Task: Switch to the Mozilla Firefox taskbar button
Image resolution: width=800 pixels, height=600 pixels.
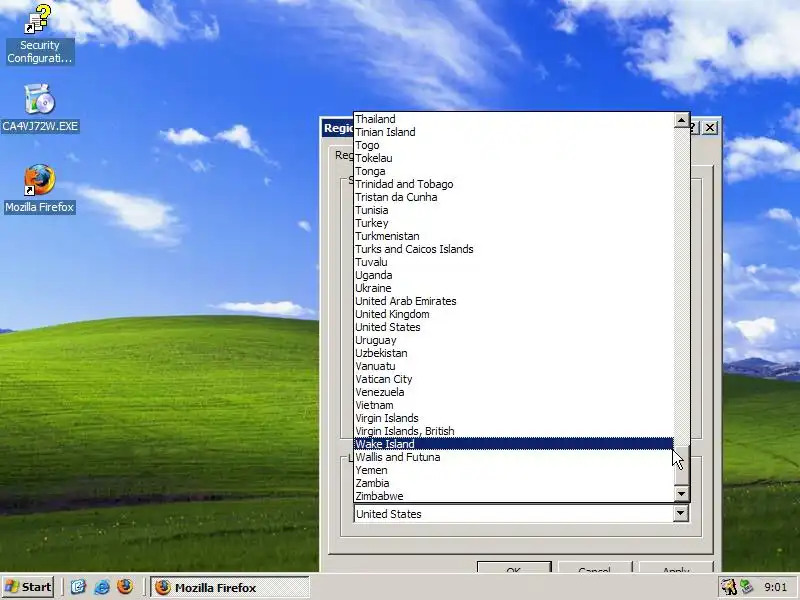Action: pyautogui.click(x=230, y=587)
